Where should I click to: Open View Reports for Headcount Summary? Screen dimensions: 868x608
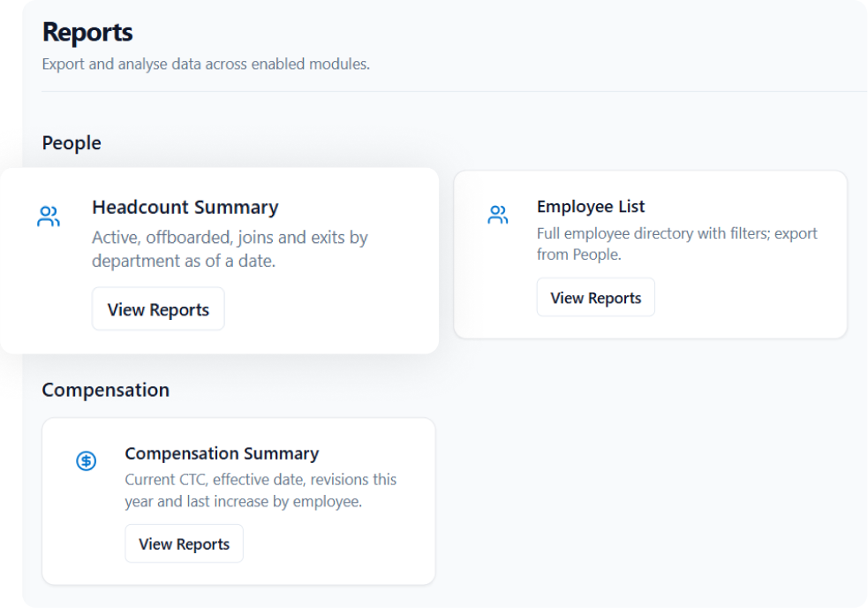158,308
